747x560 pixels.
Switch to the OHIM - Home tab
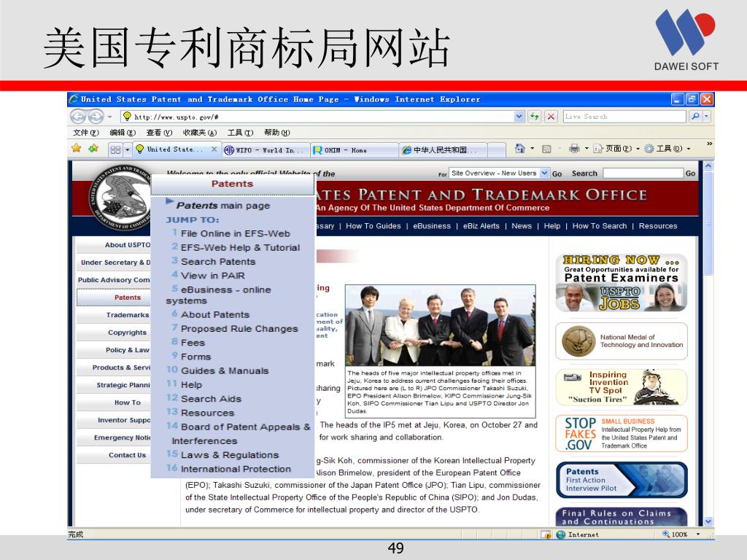pos(355,150)
